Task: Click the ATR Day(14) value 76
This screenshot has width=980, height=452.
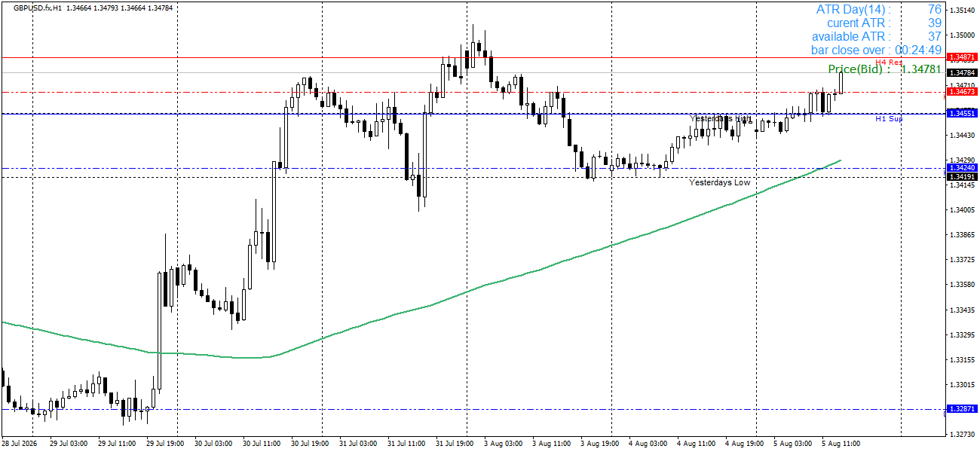Action: tap(935, 9)
